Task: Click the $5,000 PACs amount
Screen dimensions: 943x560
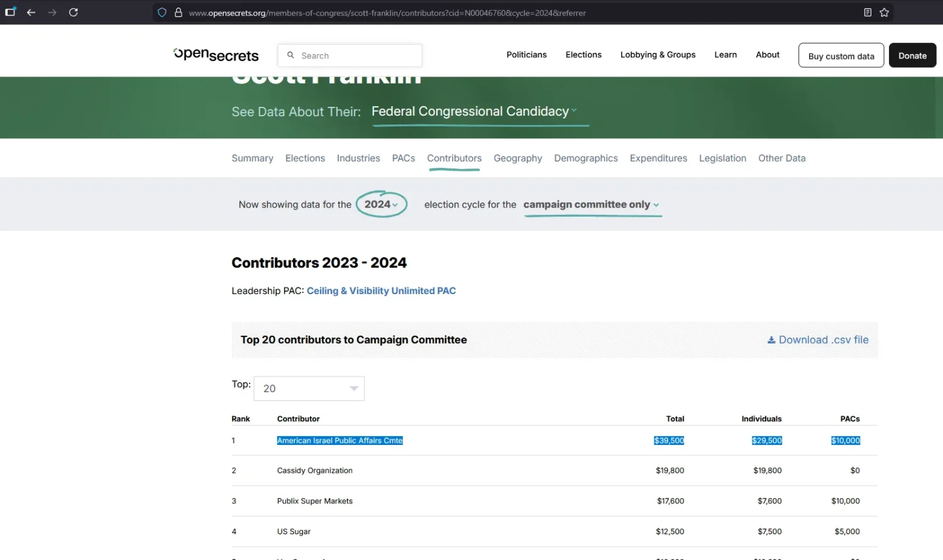Action: click(847, 532)
